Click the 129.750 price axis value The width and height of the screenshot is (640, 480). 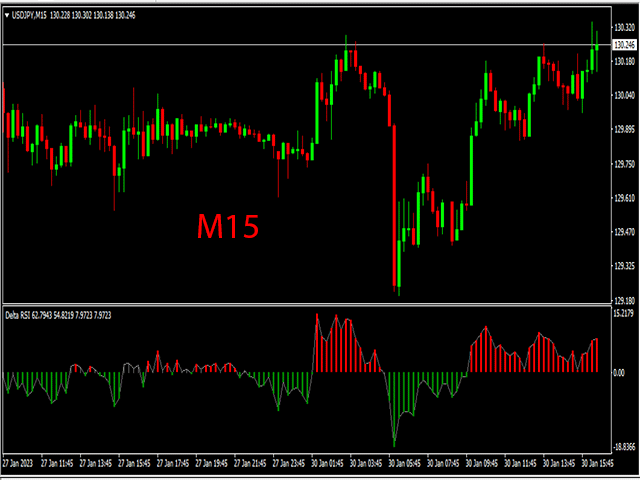[x=623, y=165]
